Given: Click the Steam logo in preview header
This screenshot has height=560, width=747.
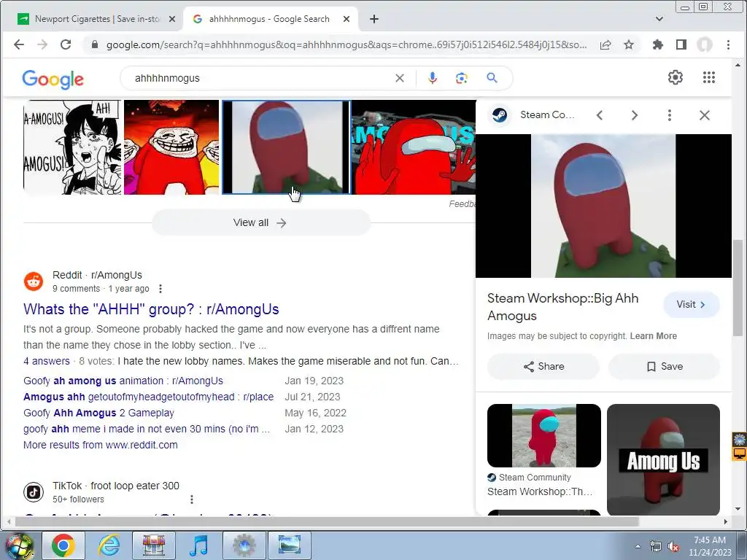Looking at the screenshot, I should click(500, 114).
